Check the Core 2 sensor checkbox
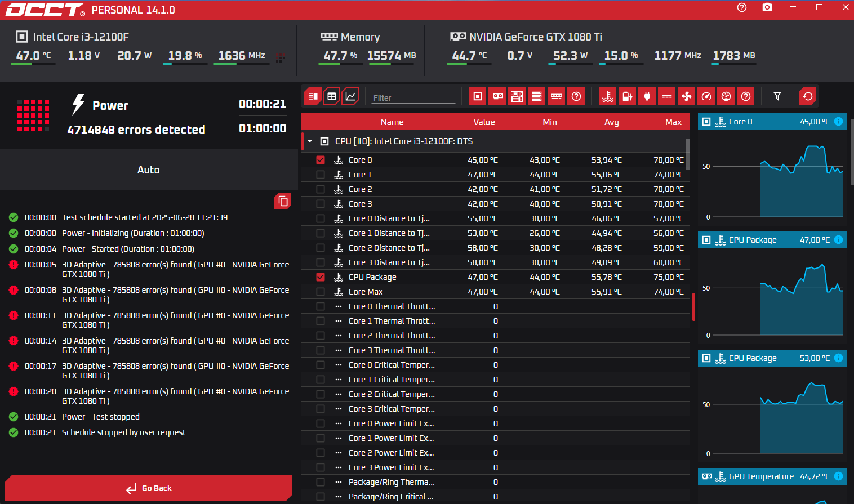This screenshot has height=504, width=854. click(x=321, y=189)
